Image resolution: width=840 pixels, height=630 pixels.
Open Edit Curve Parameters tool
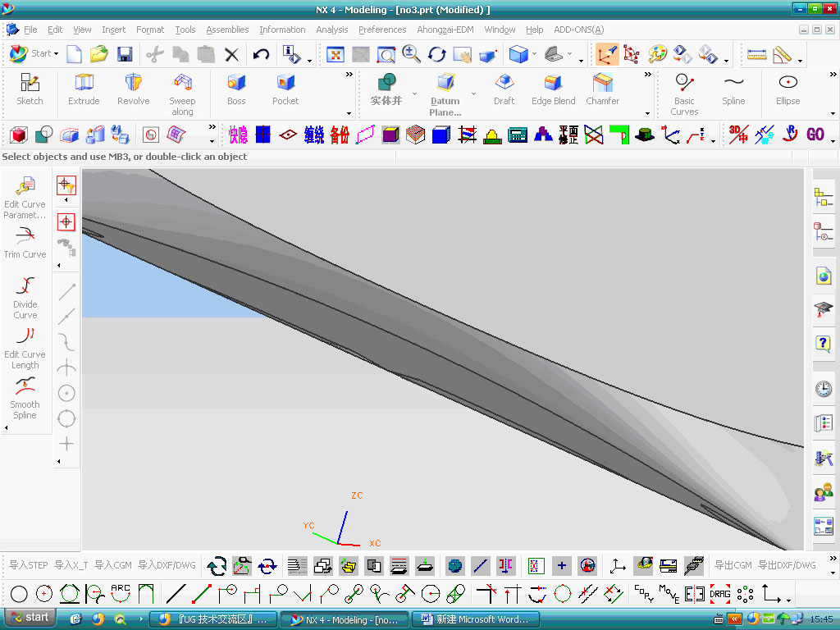(25, 199)
